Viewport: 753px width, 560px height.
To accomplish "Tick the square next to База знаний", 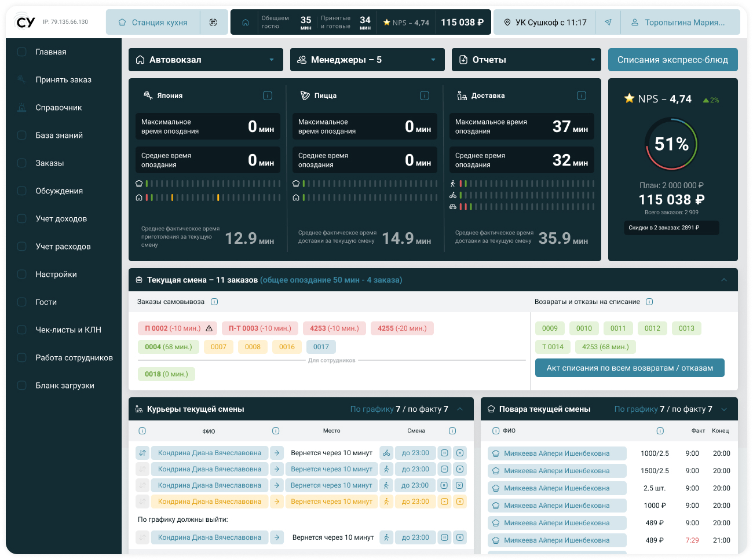I will [x=22, y=135].
